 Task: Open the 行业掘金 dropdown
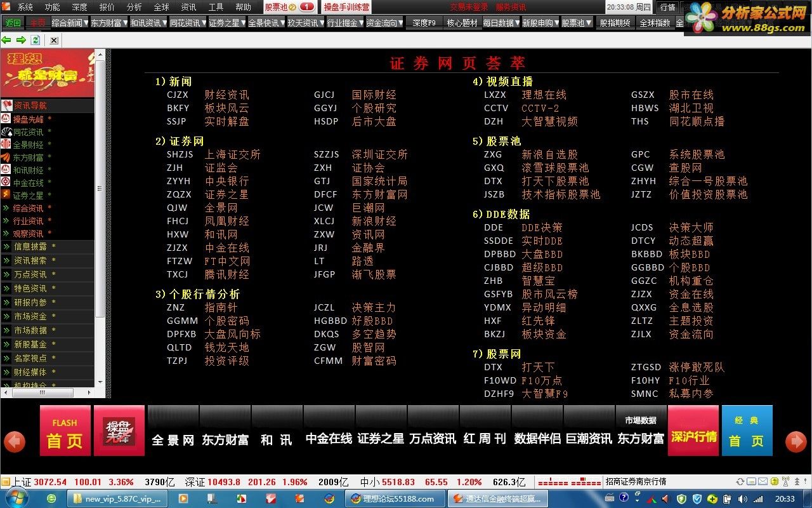click(x=344, y=22)
